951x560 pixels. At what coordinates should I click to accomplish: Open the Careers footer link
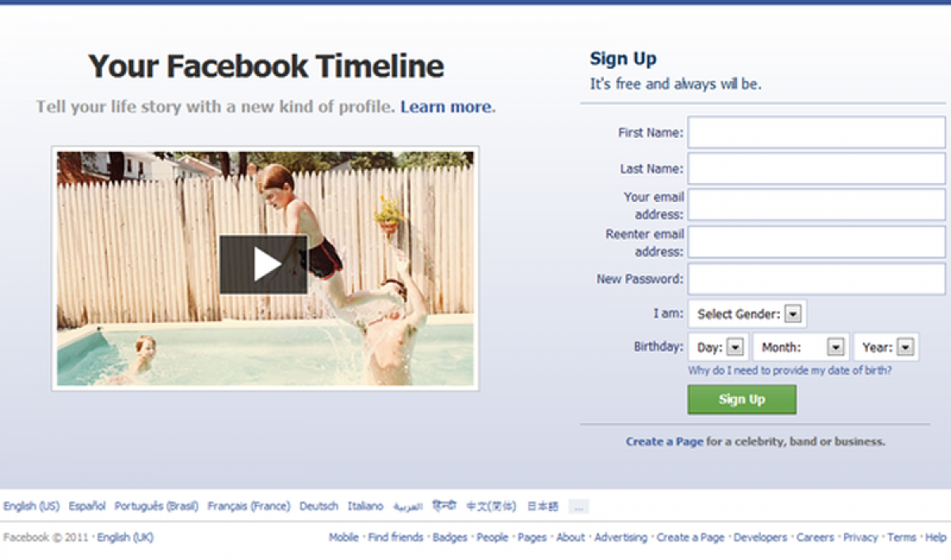pos(815,537)
